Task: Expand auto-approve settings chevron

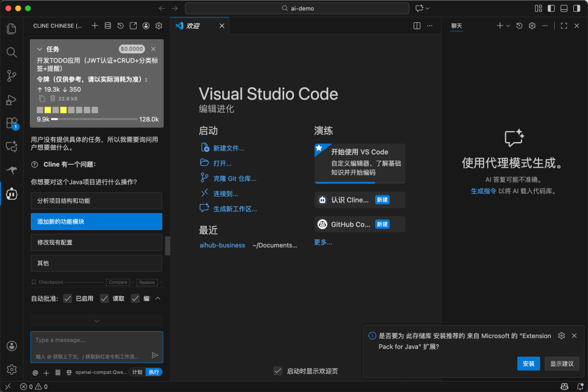Action: [x=158, y=298]
